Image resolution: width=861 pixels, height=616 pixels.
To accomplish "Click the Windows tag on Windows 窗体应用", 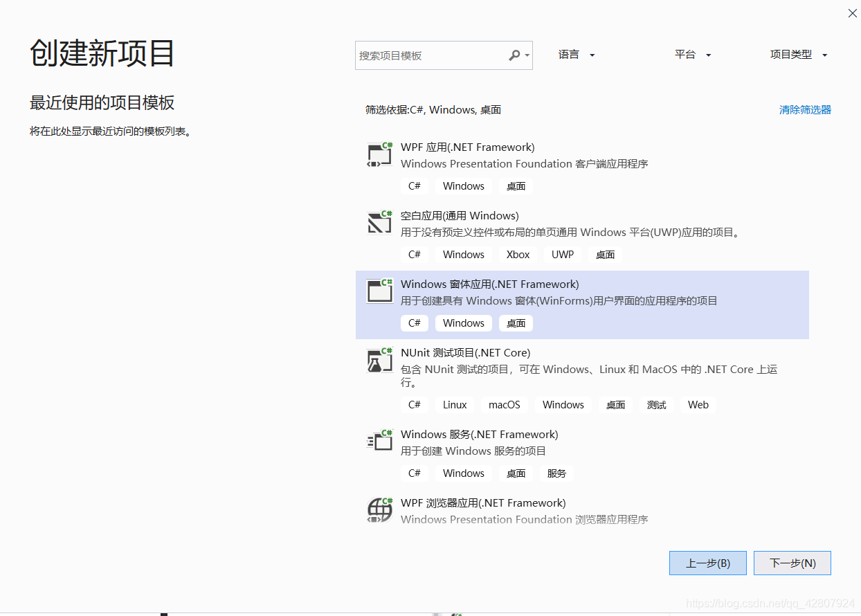I will click(464, 323).
